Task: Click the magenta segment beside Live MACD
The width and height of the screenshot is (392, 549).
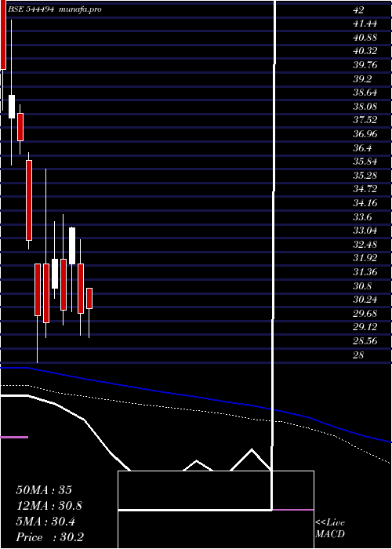Action: [x=292, y=510]
